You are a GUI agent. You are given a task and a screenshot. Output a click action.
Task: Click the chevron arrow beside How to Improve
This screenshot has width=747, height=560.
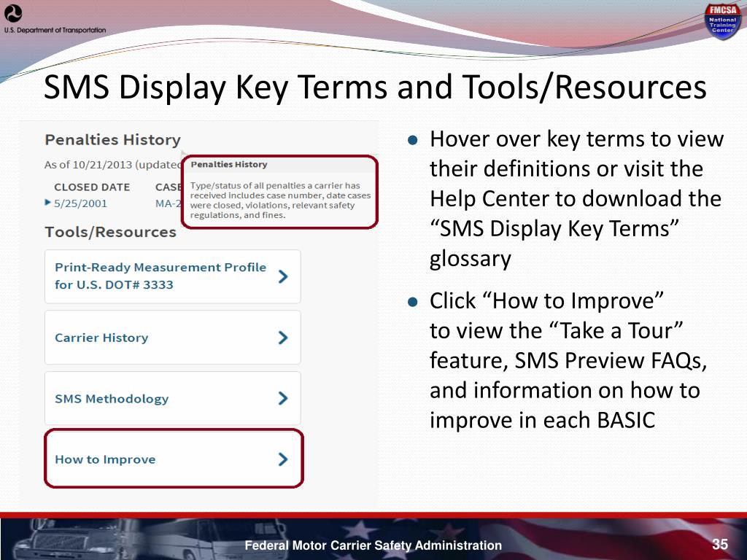tap(283, 459)
